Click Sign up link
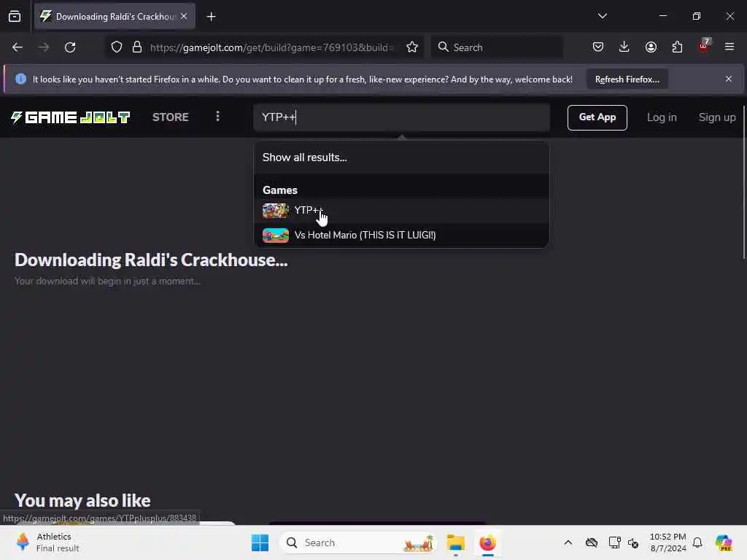The height and width of the screenshot is (560, 747). [717, 117]
